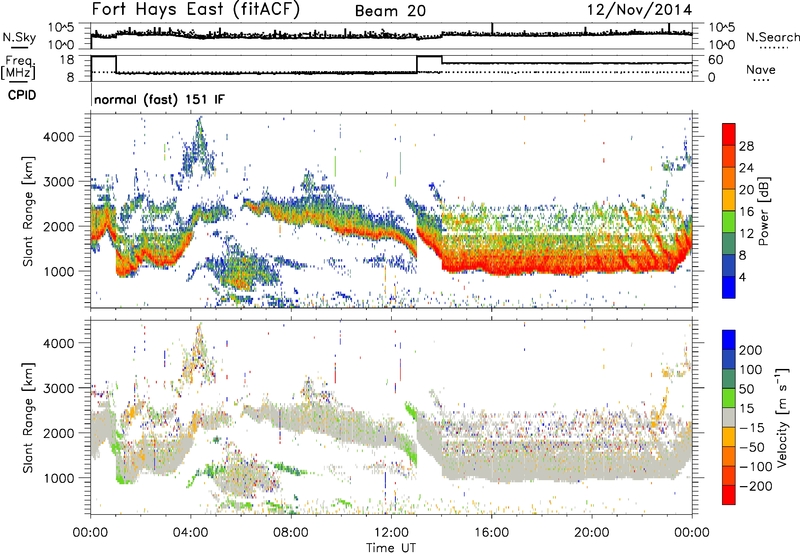Click the "-200" label on the velocity colorbar
The height and width of the screenshot is (554, 800).
(x=756, y=486)
